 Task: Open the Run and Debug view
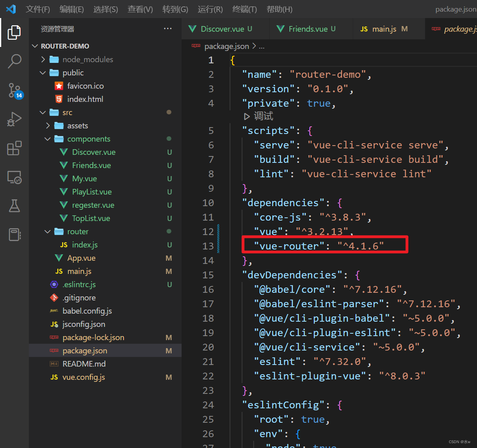coord(14,119)
